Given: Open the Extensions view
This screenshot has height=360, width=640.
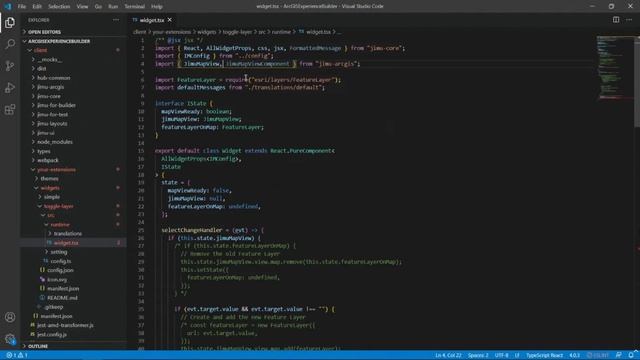Looking at the screenshot, I should coord(10,109).
